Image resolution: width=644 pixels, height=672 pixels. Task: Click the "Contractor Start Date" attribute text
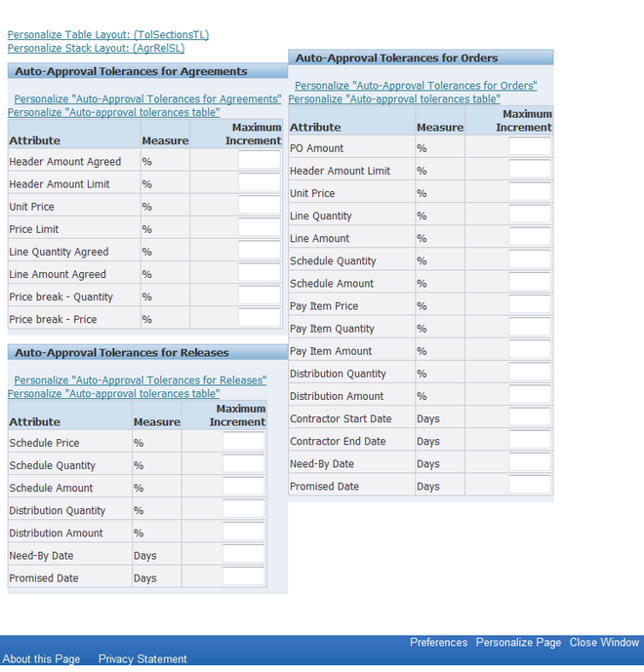pyautogui.click(x=341, y=419)
